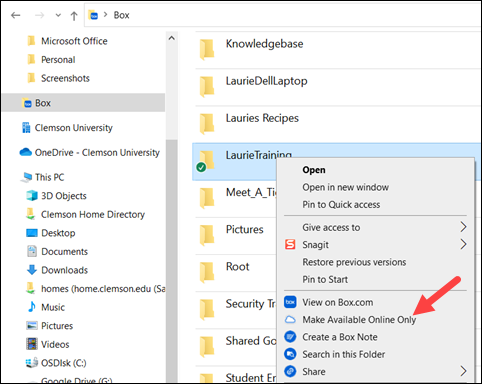Click the Search in Folder icon
Viewport: 482px width, 384px height.
coord(290,354)
